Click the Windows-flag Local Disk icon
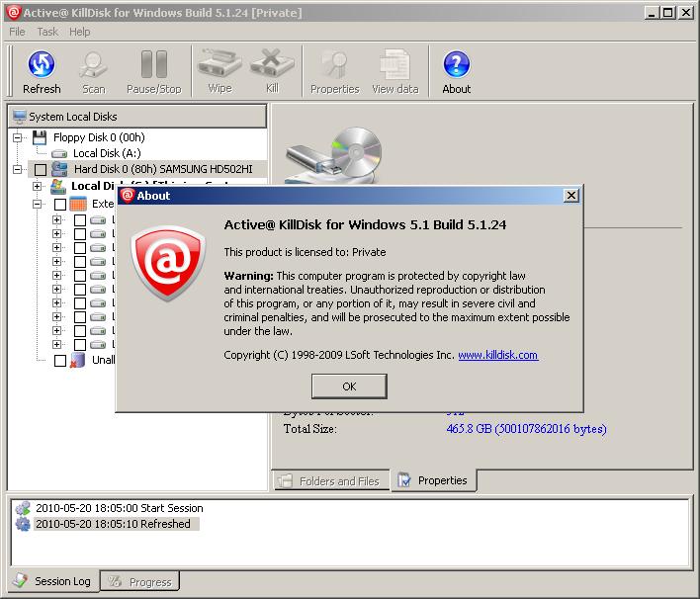This screenshot has height=599, width=700. 58,186
